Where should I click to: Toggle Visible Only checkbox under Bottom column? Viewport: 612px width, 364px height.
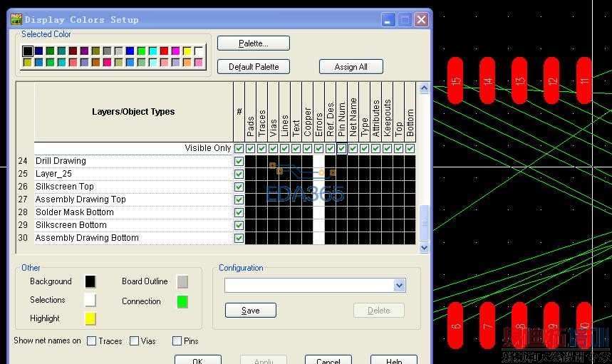point(410,148)
